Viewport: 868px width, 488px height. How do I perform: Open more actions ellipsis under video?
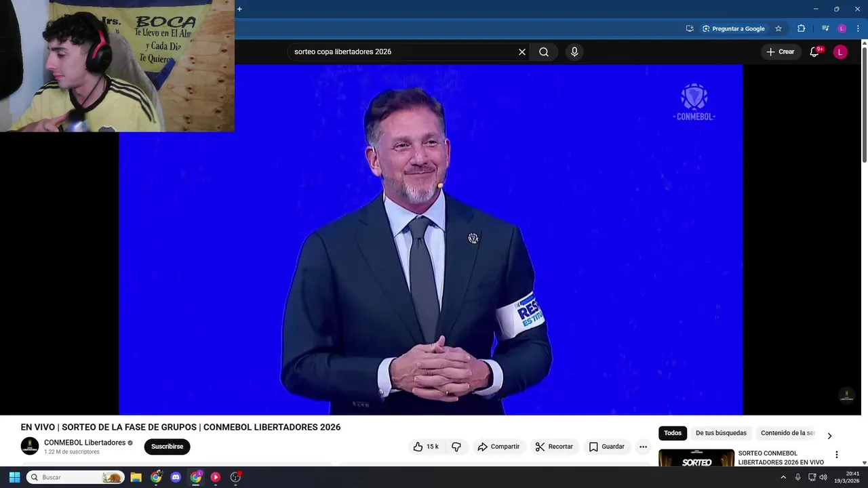click(643, 447)
